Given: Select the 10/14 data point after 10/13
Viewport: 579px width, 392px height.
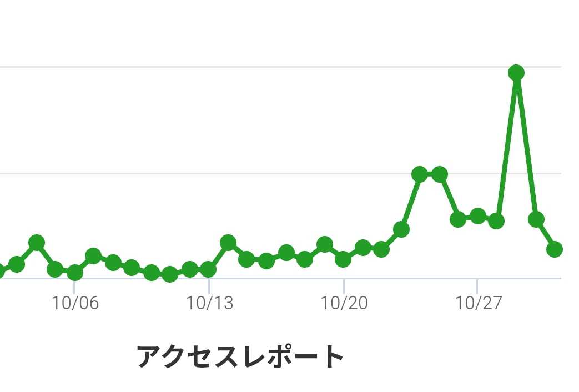Looking at the screenshot, I should tap(228, 242).
